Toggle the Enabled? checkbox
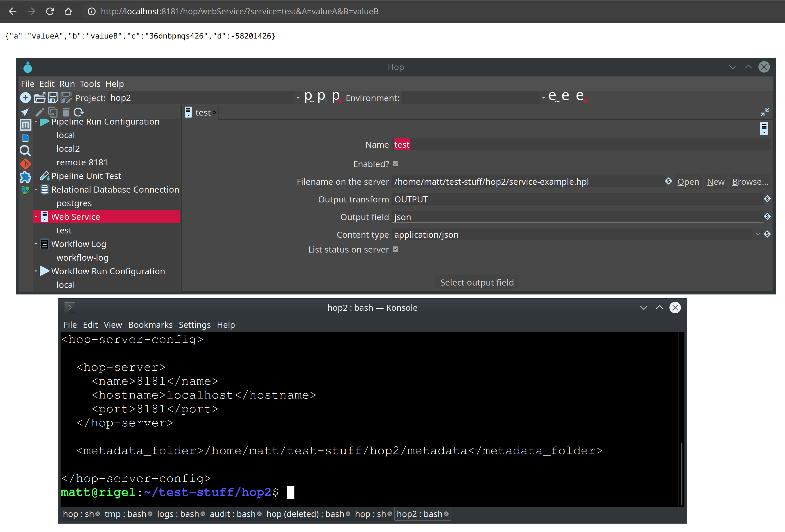The width and height of the screenshot is (785, 532). pyautogui.click(x=396, y=164)
